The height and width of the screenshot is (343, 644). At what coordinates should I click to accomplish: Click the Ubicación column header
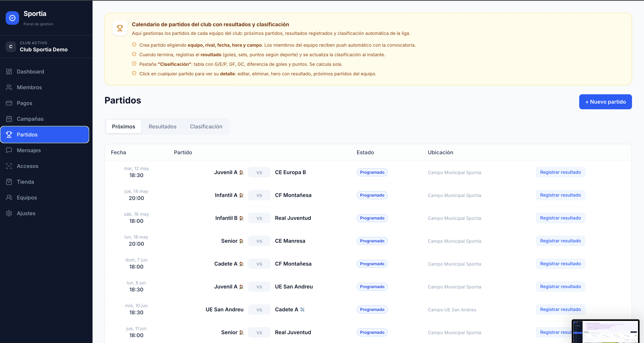(x=440, y=152)
